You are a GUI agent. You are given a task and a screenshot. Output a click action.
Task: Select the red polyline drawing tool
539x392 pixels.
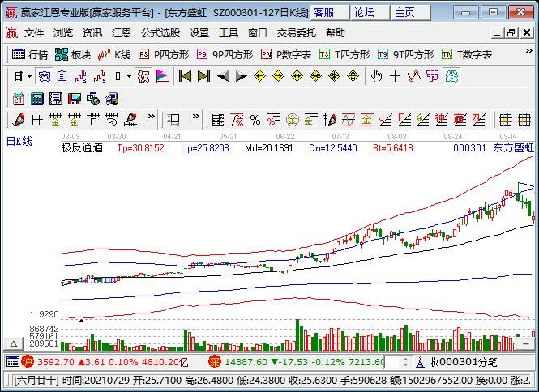(x=414, y=76)
